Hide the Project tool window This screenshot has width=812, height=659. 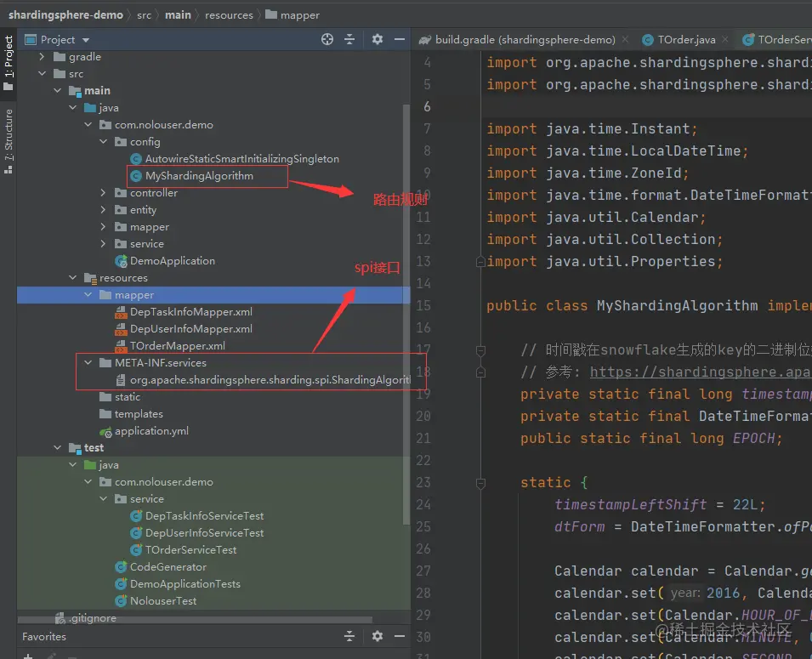(x=398, y=39)
